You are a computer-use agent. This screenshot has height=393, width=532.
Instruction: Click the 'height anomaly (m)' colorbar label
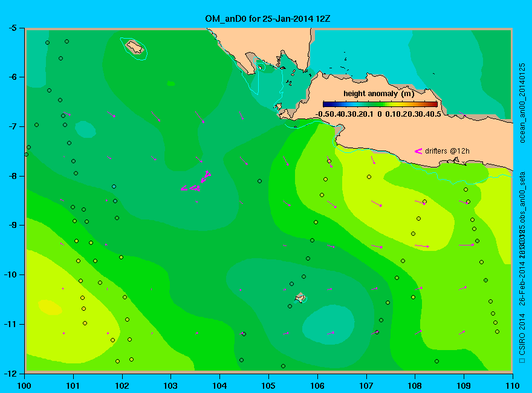pyautogui.click(x=378, y=94)
